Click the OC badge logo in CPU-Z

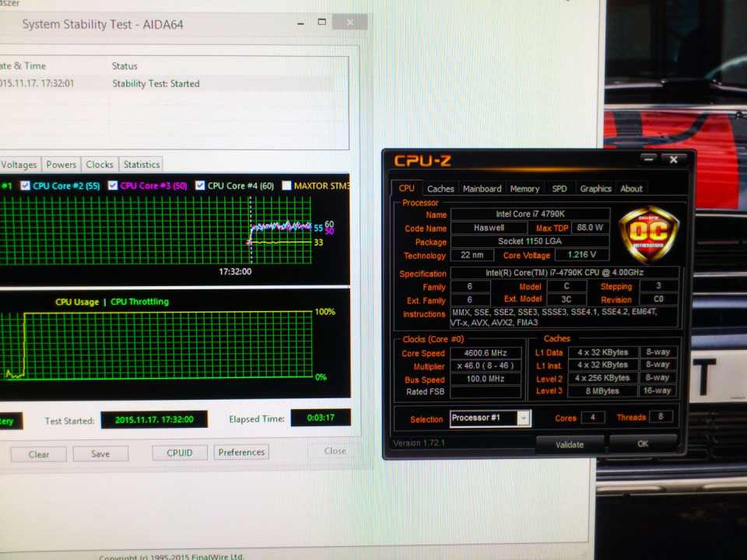point(649,234)
